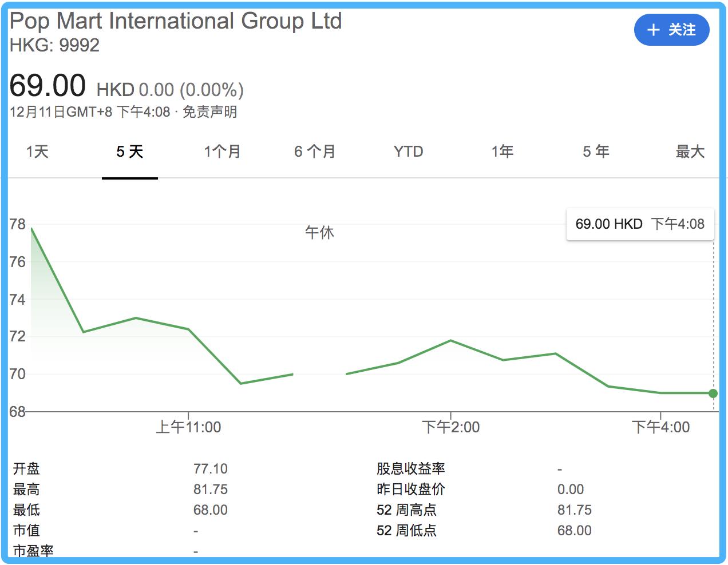Image resolution: width=728 pixels, height=565 pixels.
Task: Open the 6 个月 chart range
Action: coord(315,152)
